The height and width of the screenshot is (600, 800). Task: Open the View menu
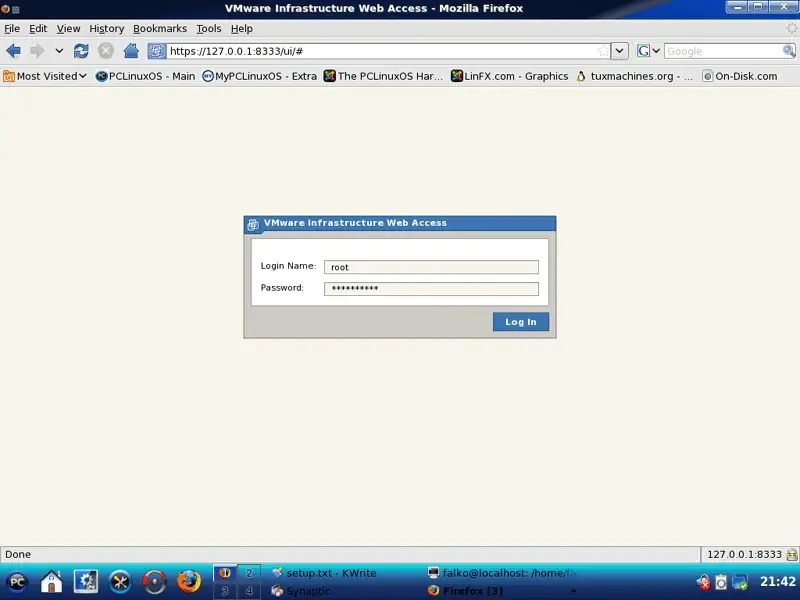coord(68,29)
